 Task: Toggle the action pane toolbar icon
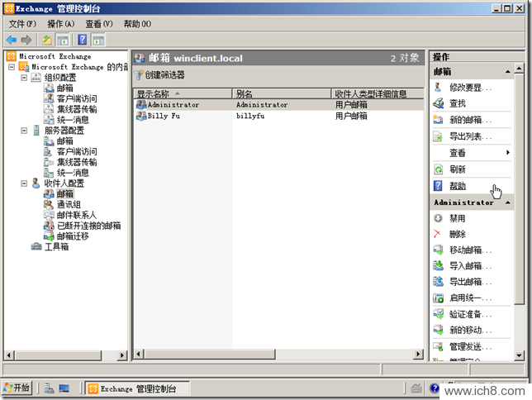(x=98, y=40)
